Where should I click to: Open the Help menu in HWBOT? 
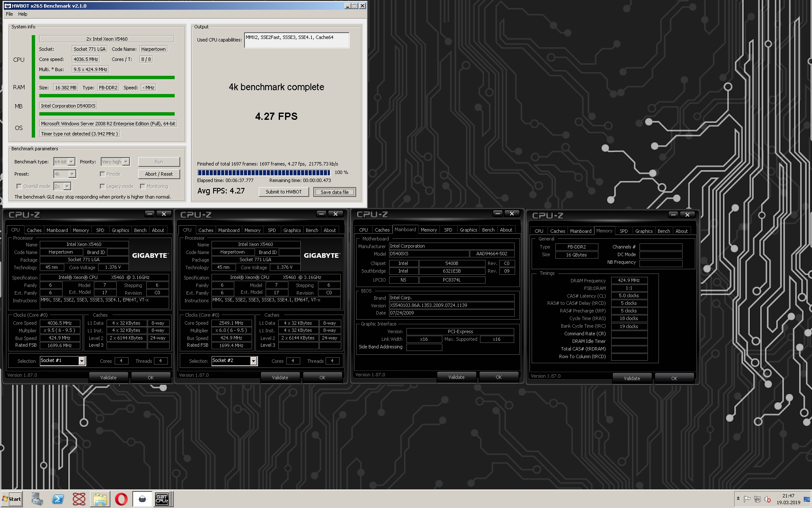pos(23,14)
